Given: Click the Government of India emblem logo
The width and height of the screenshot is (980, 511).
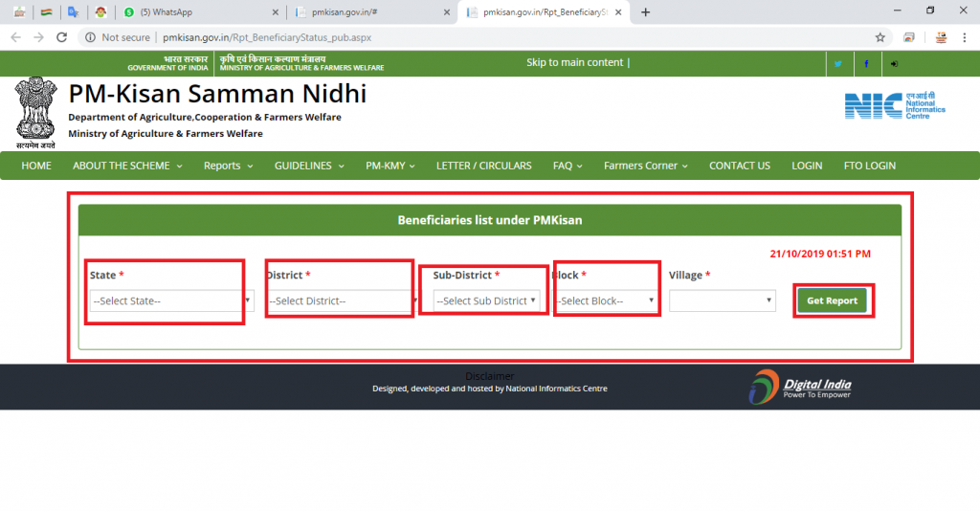Looking at the screenshot, I should coord(35,113).
